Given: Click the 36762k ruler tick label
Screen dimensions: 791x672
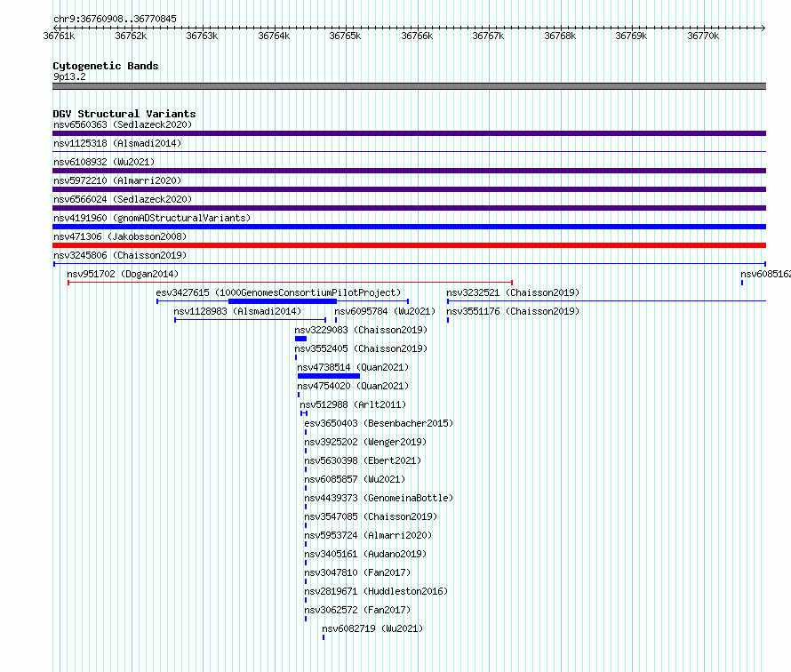Looking at the screenshot, I should (131, 36).
